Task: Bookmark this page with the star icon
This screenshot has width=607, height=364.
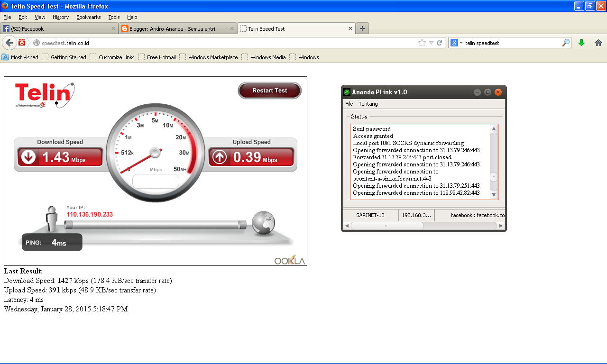Action: [x=422, y=43]
